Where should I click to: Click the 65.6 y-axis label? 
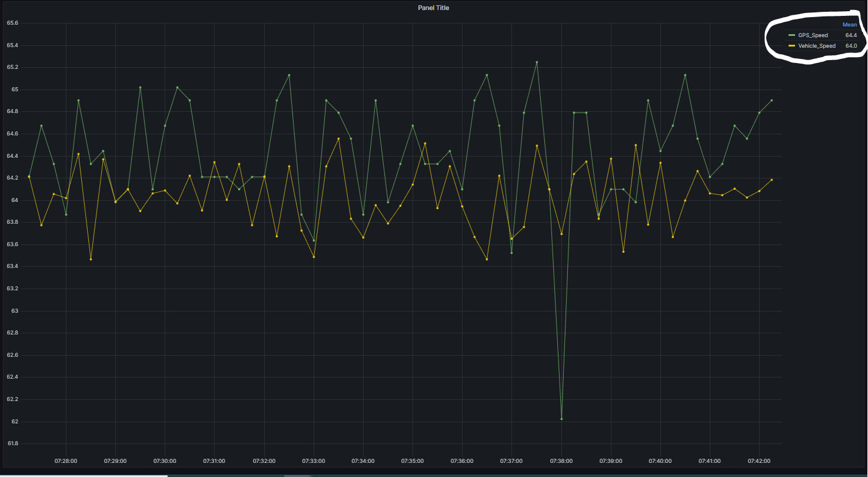tap(12, 23)
